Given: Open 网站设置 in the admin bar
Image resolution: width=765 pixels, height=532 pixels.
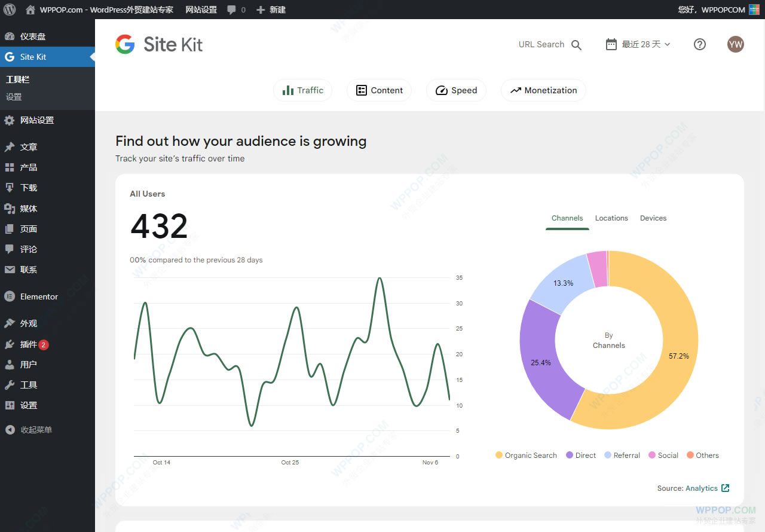Looking at the screenshot, I should pos(201,10).
